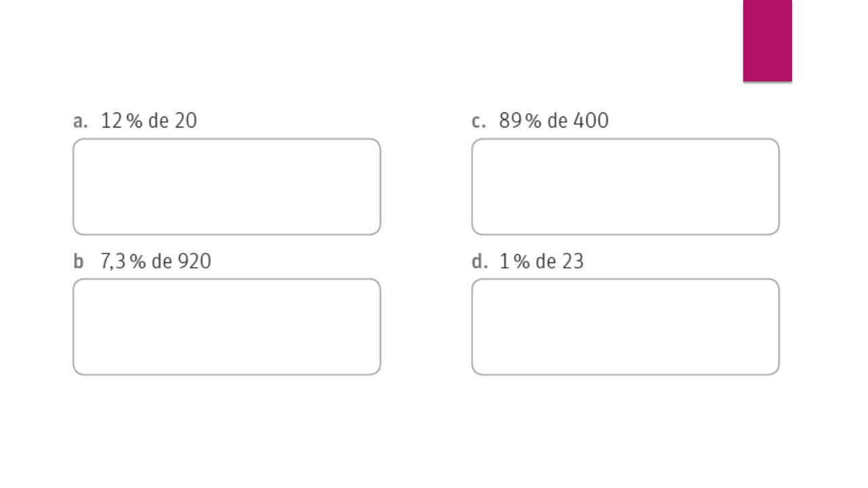
Task: Click the letter label "c."
Action: tap(479, 121)
